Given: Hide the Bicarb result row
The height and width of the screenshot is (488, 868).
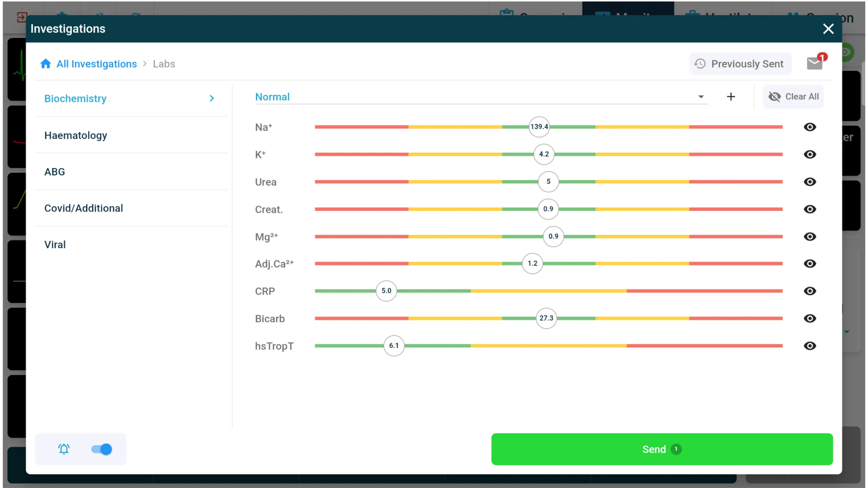Looking at the screenshot, I should pyautogui.click(x=810, y=318).
